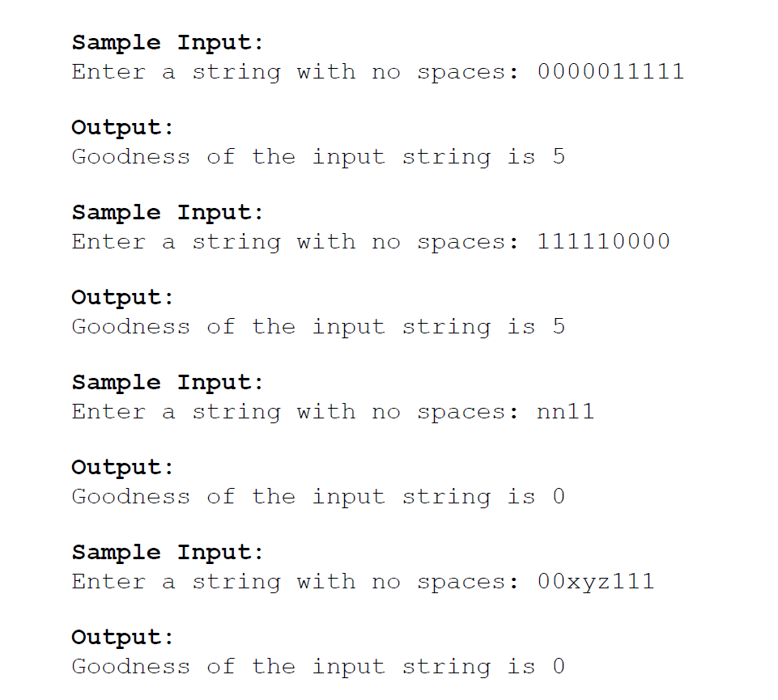Click the fourth 'Sample Input:' heading
The image size is (778, 700).
pos(168,553)
